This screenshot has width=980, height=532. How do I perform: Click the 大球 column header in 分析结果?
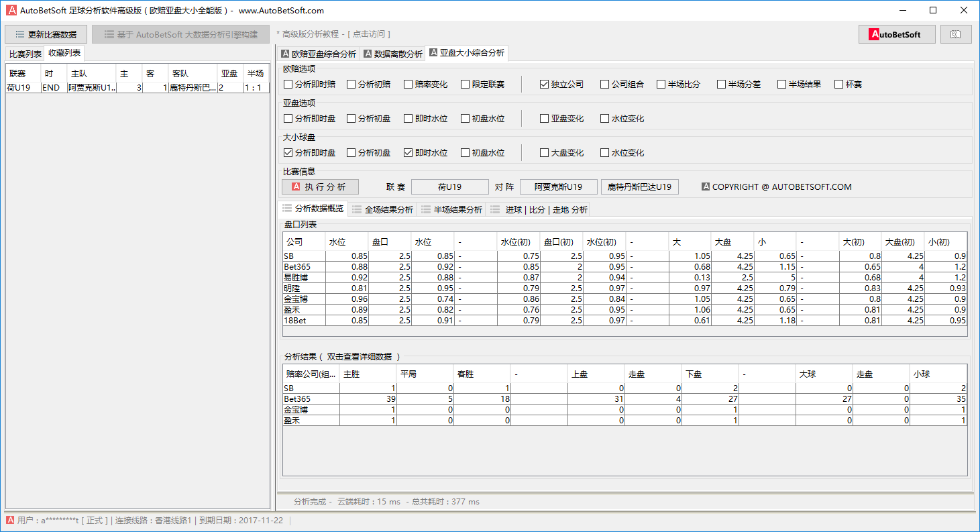(x=824, y=374)
